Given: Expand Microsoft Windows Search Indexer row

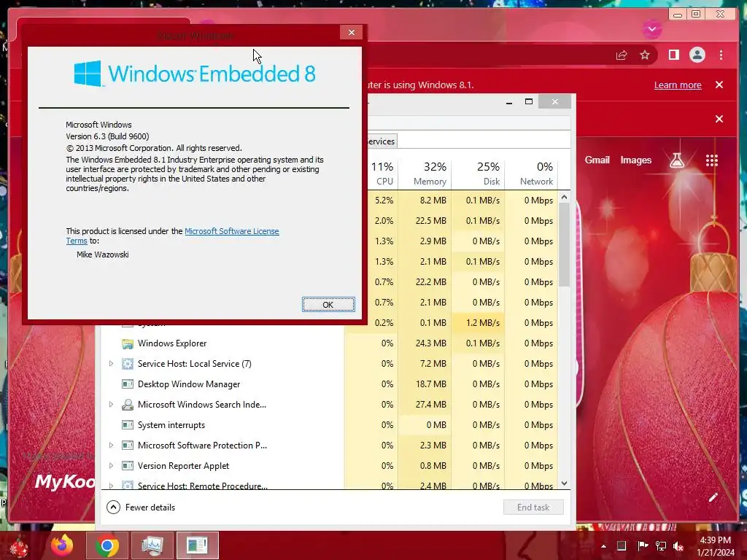Looking at the screenshot, I should [111, 405].
